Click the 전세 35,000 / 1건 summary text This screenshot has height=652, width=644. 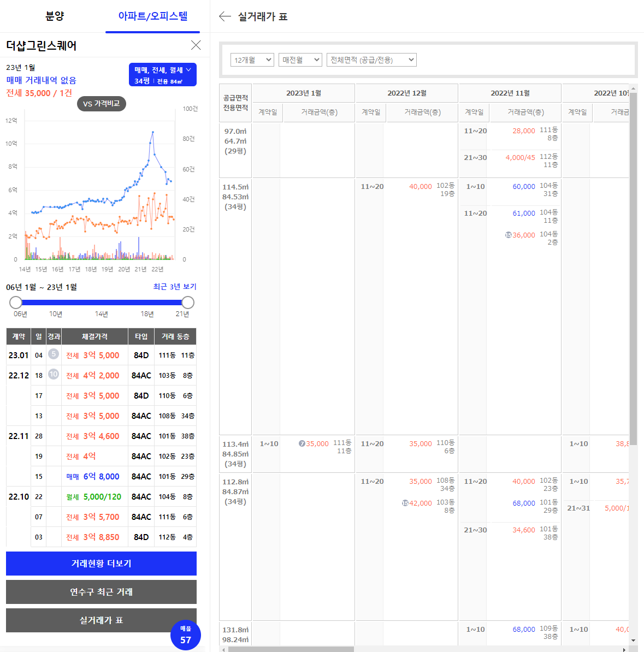tap(39, 93)
